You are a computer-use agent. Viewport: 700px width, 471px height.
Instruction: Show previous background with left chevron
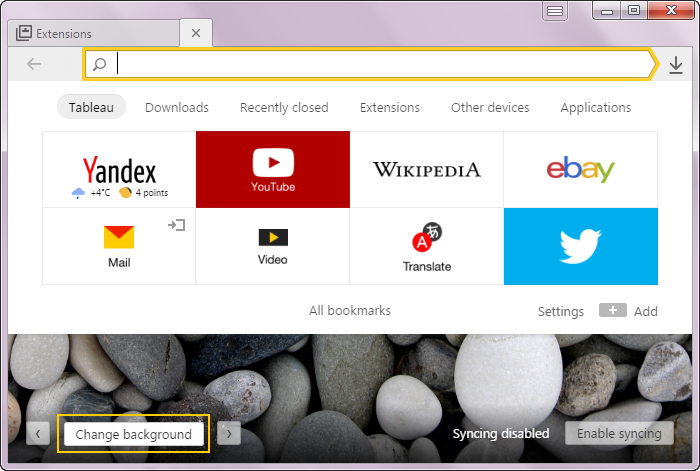pos(38,433)
